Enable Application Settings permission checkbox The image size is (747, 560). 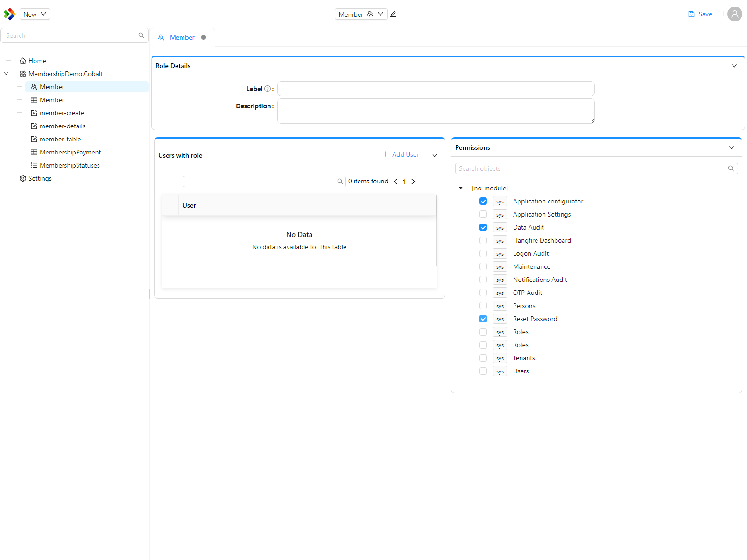tap(483, 214)
